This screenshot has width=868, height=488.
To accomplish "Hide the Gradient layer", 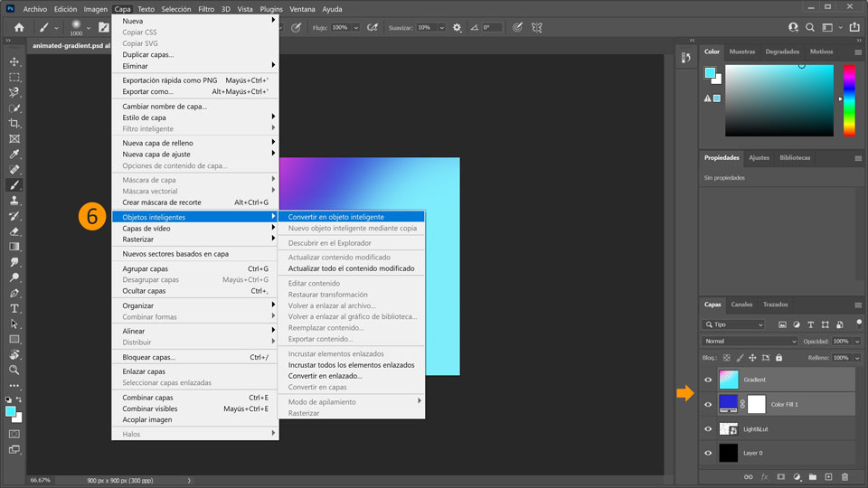I will pos(709,380).
